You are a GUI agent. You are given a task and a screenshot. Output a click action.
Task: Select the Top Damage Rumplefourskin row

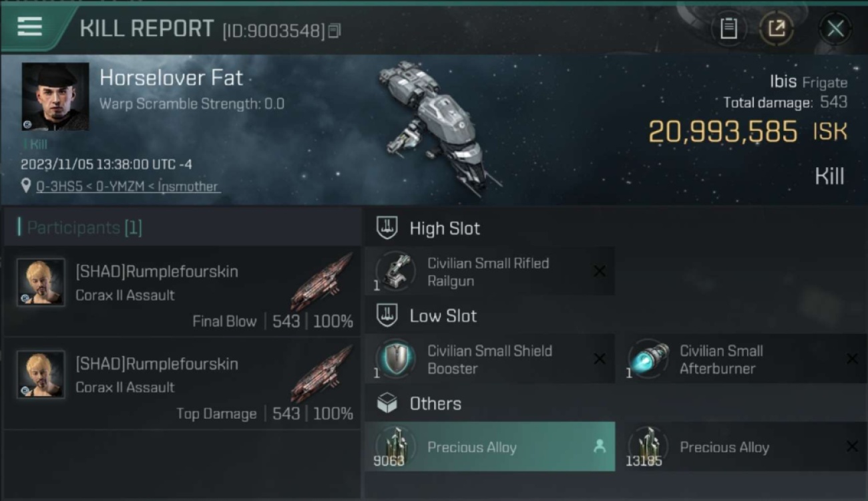pos(182,384)
